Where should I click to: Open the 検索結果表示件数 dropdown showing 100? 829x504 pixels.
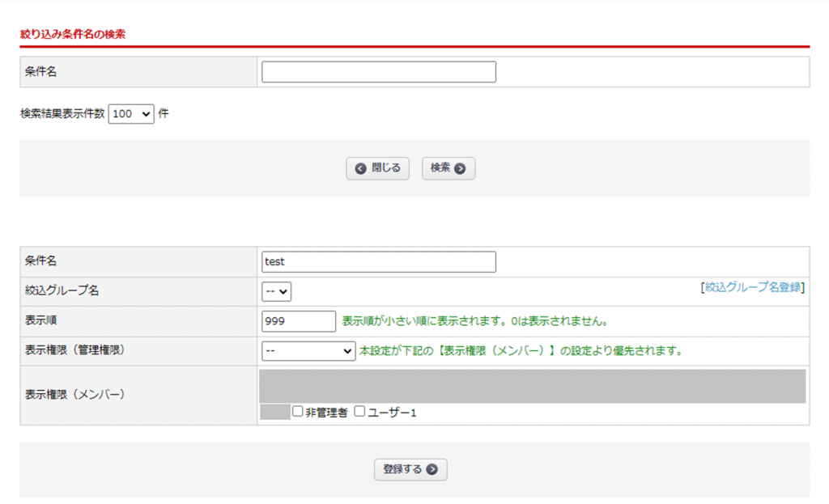point(131,113)
